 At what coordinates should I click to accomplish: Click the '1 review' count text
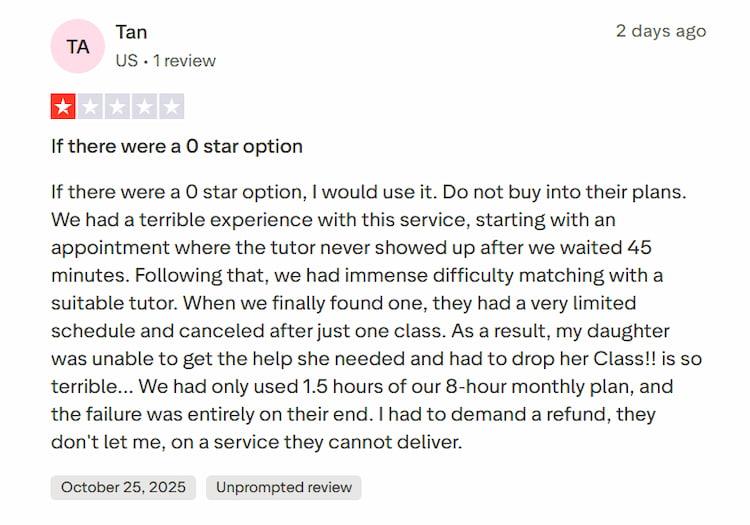184,61
